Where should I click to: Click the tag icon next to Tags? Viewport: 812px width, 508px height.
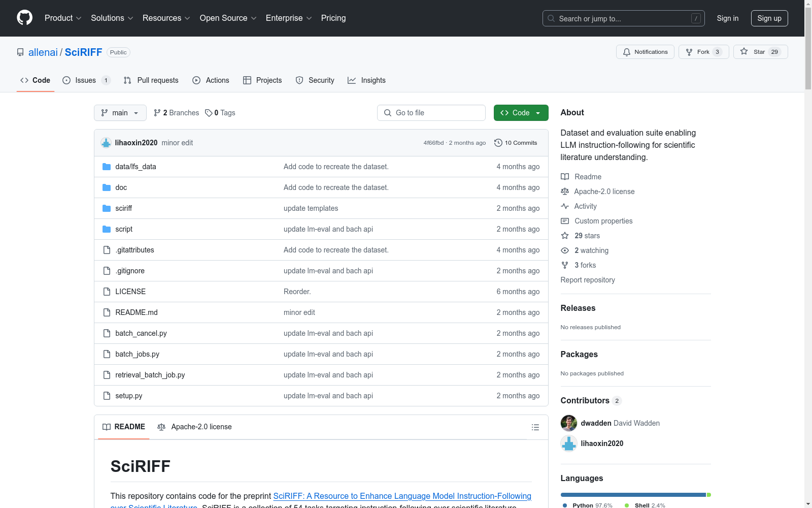[209, 113]
